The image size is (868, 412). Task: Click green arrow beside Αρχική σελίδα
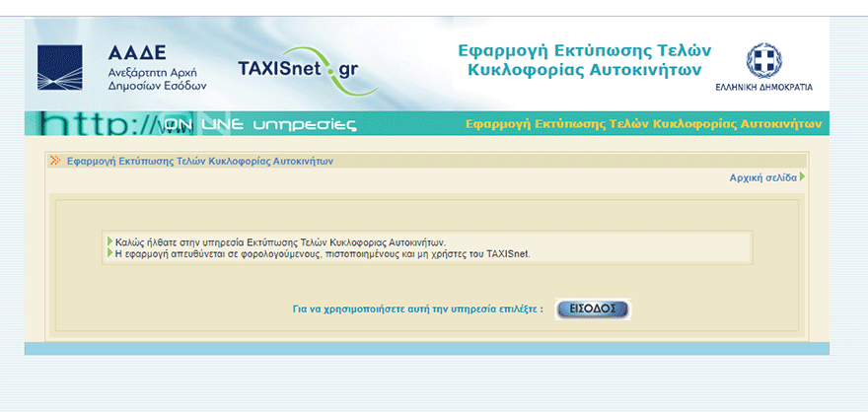click(x=803, y=177)
